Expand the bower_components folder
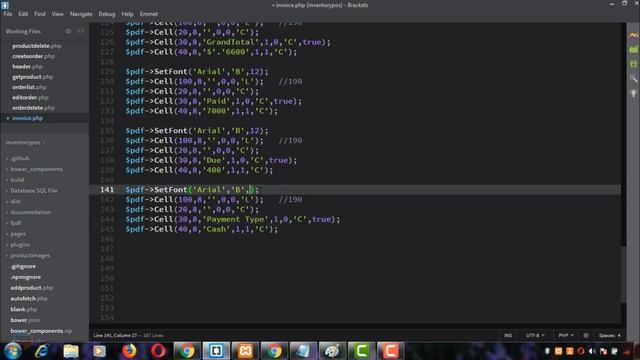This screenshot has width=640, height=360. (36, 169)
